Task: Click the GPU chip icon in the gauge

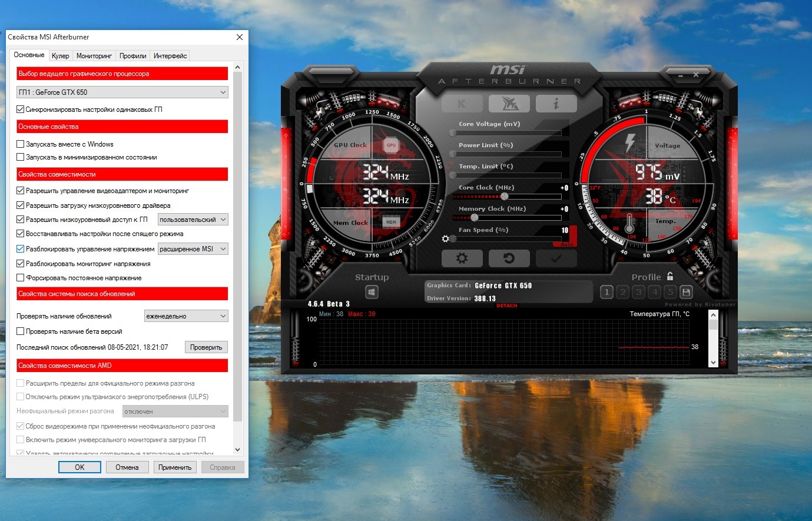Action: tap(390, 145)
